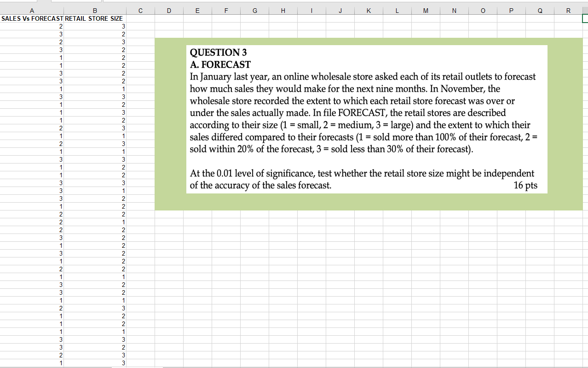Select column C header
Image resolution: width=588 pixels, height=368 pixels.
tap(140, 10)
